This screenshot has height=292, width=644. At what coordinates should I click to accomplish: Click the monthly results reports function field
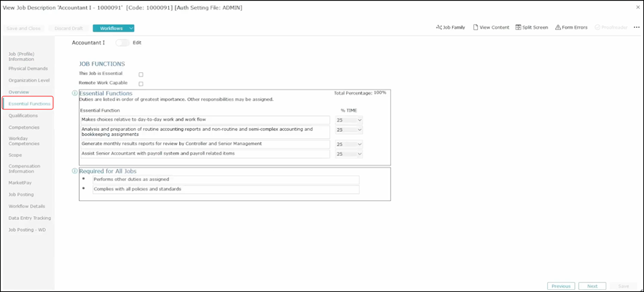205,144
